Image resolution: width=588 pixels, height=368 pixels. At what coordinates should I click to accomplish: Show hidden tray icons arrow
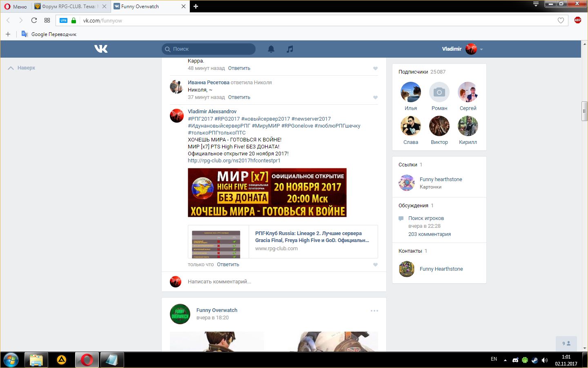pyautogui.click(x=505, y=360)
